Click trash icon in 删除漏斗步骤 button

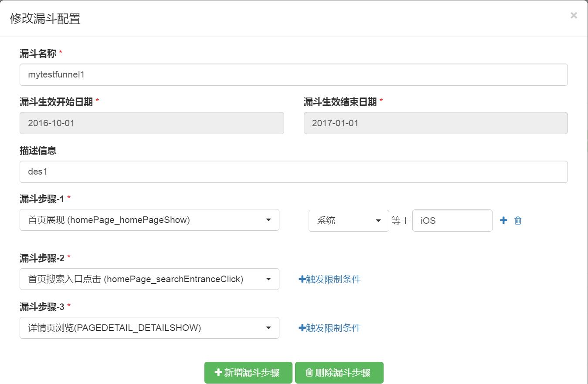click(309, 372)
